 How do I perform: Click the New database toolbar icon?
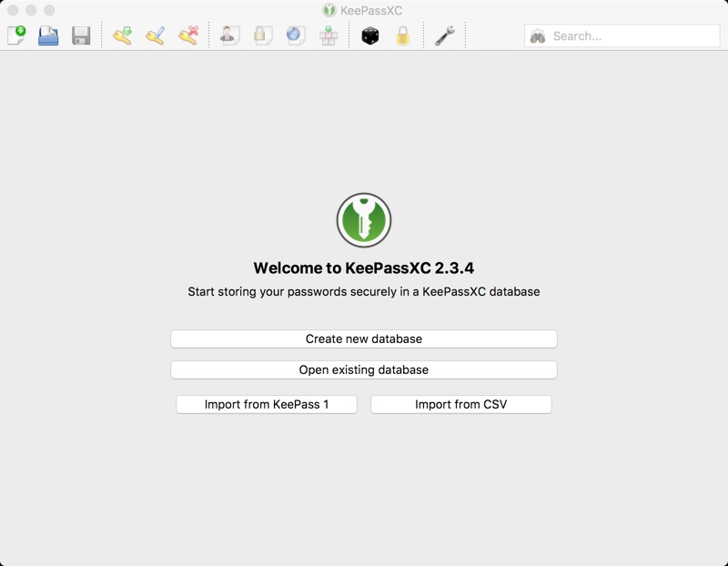(x=16, y=35)
